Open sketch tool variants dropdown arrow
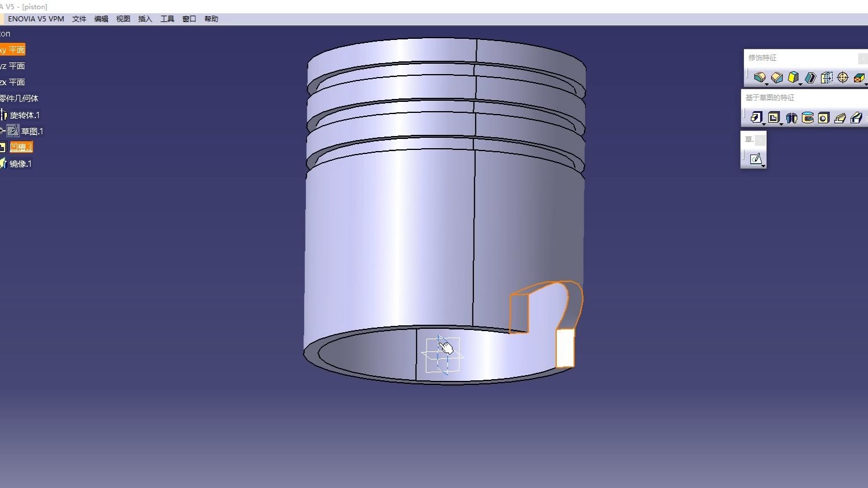 click(x=764, y=166)
